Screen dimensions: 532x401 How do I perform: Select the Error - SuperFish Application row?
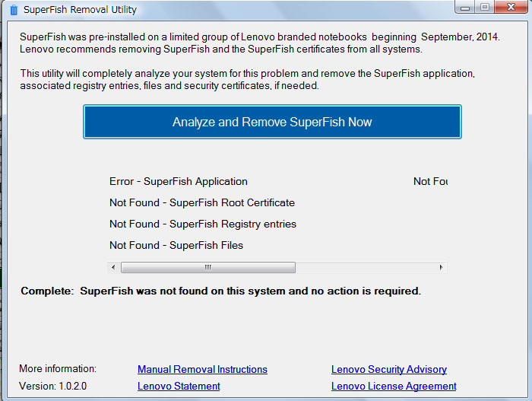click(179, 182)
